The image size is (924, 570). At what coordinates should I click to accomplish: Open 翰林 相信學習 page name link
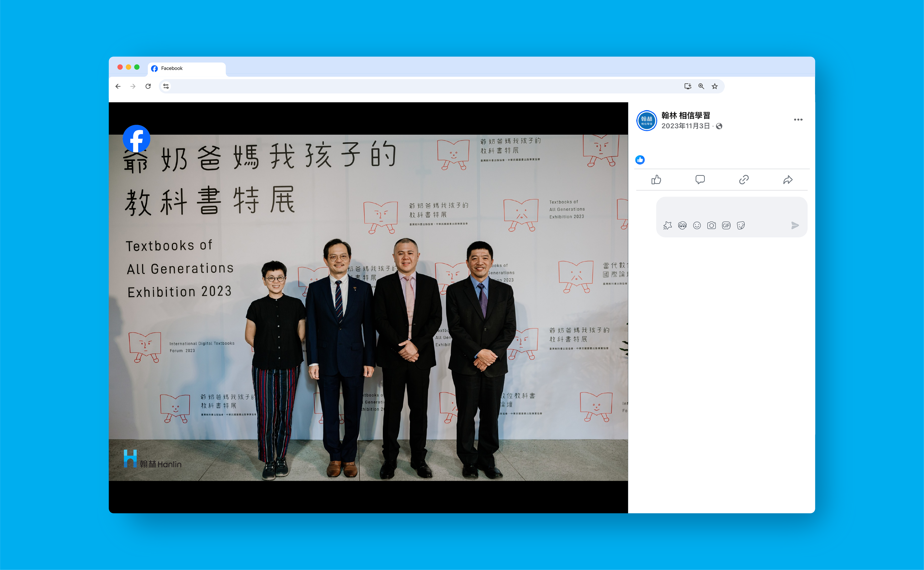685,115
